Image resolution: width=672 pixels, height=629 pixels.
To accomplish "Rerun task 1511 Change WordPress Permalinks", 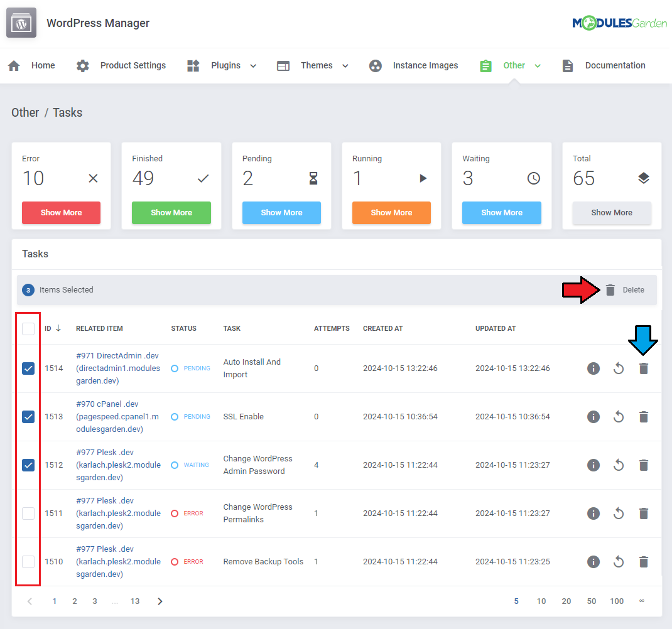I will point(619,513).
